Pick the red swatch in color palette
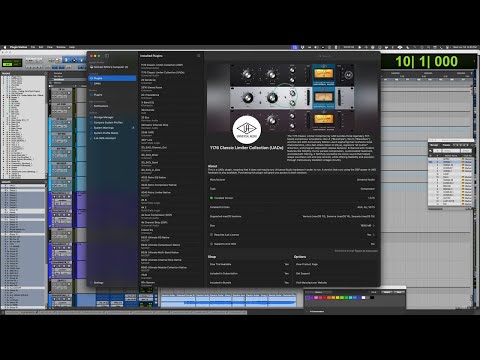Image resolution: width=480 pixels, height=360 pixels. click(324, 298)
